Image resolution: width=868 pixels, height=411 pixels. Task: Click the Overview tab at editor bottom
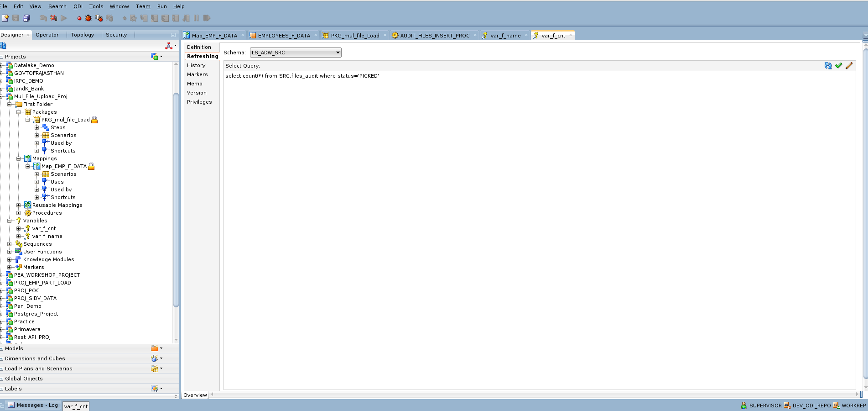coord(195,395)
